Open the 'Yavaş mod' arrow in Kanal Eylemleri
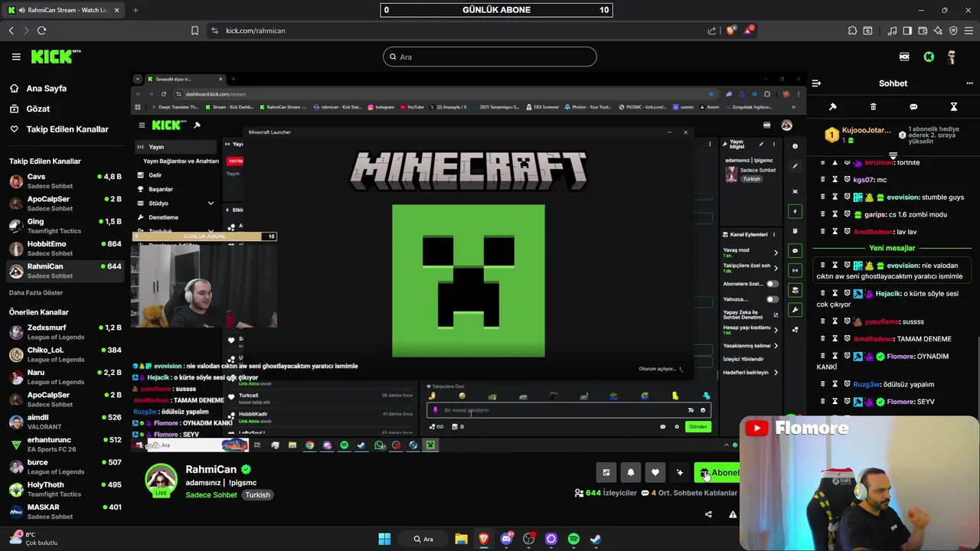Screen dimensions: 980x551 [776, 253]
